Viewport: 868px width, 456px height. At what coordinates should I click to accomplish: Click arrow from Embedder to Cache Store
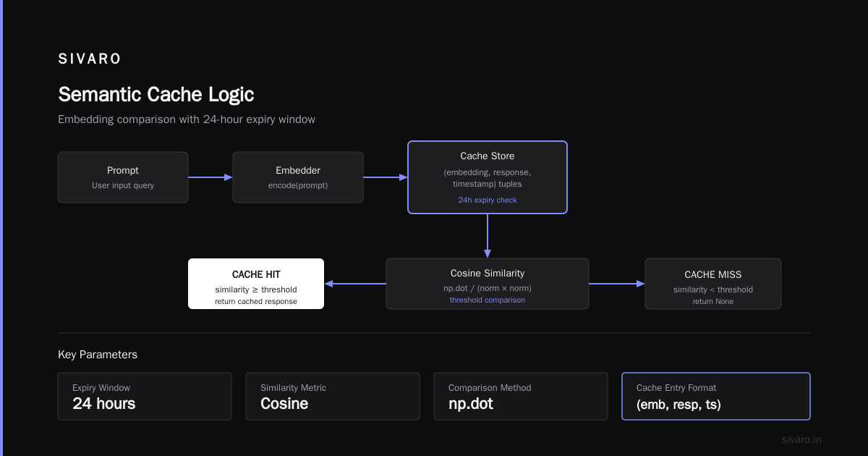(x=386, y=177)
